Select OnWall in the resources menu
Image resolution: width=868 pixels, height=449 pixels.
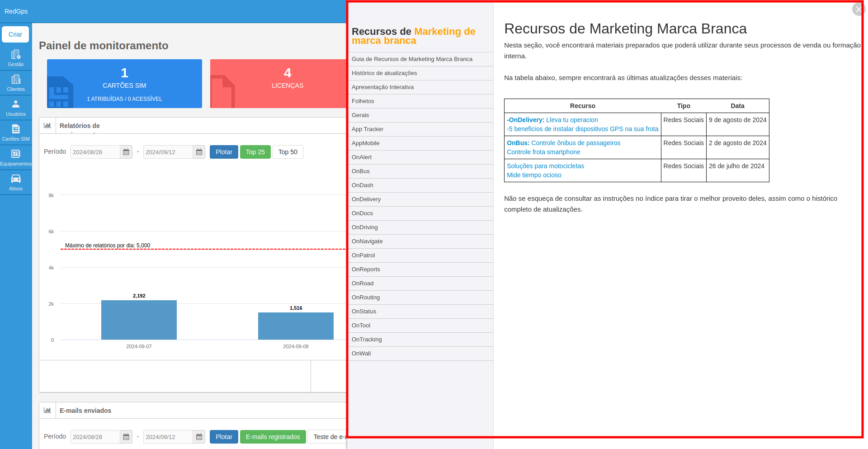click(420, 354)
